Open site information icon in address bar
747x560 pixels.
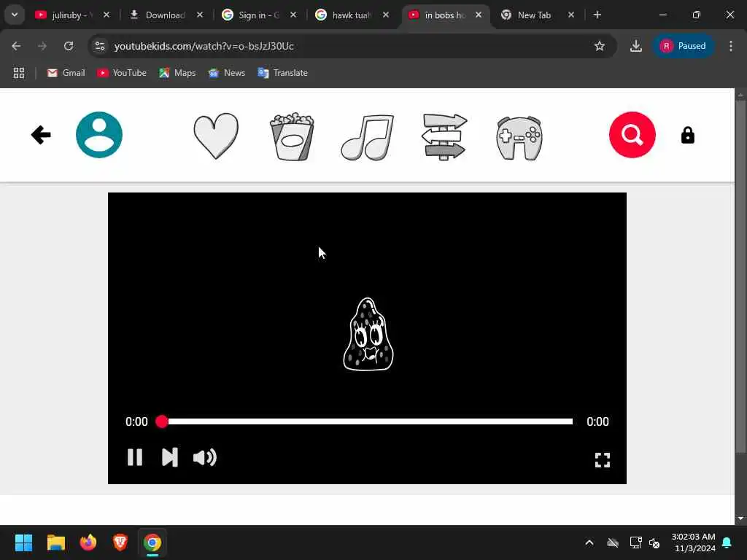pos(100,46)
